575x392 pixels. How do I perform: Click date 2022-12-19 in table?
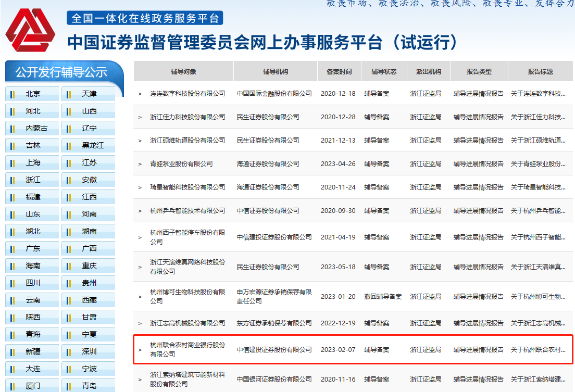tap(338, 323)
